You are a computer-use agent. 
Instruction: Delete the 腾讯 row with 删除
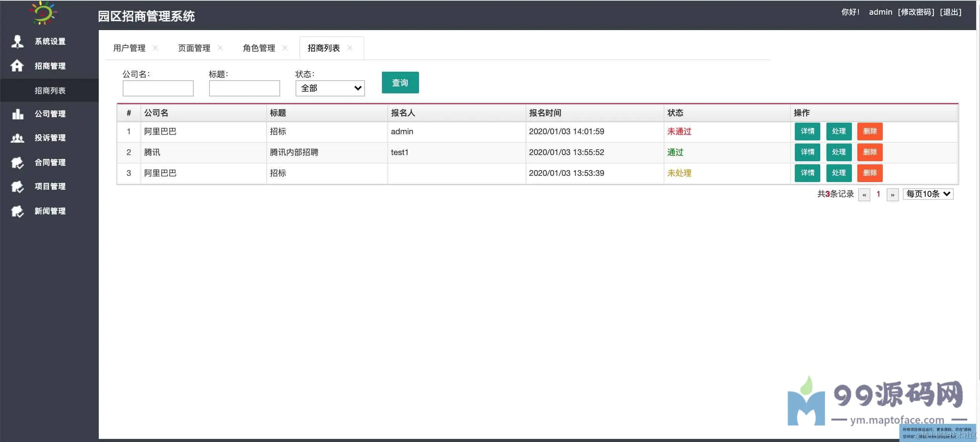pos(870,152)
